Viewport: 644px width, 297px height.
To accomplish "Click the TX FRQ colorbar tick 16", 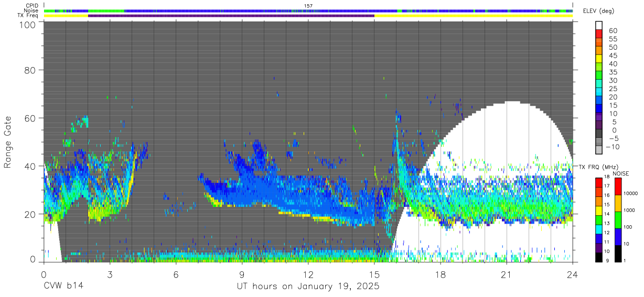I will (x=607, y=195).
